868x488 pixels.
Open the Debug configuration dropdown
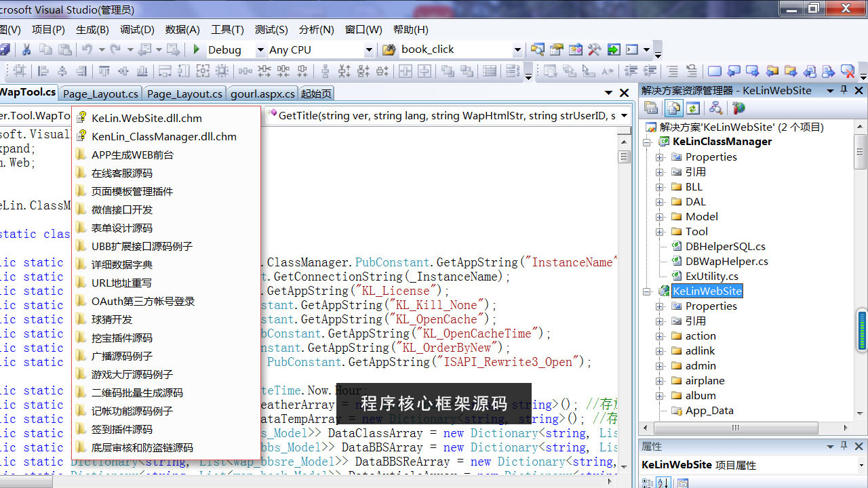pyautogui.click(x=260, y=49)
